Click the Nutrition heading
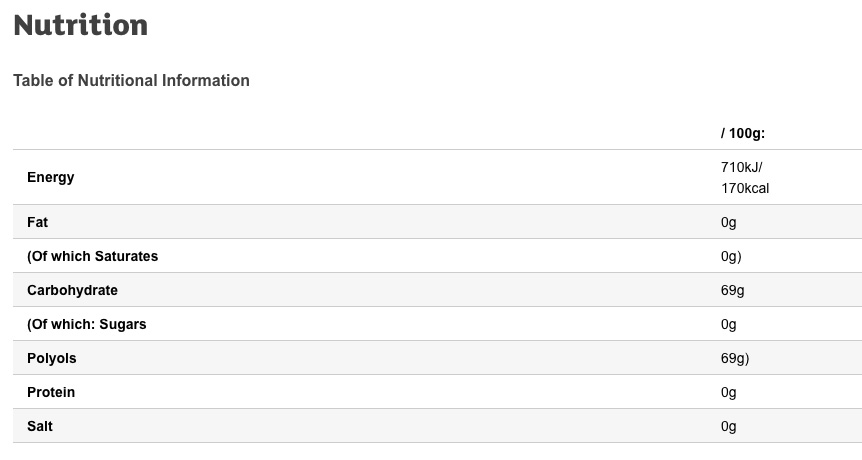This screenshot has height=460, width=862. click(x=80, y=26)
